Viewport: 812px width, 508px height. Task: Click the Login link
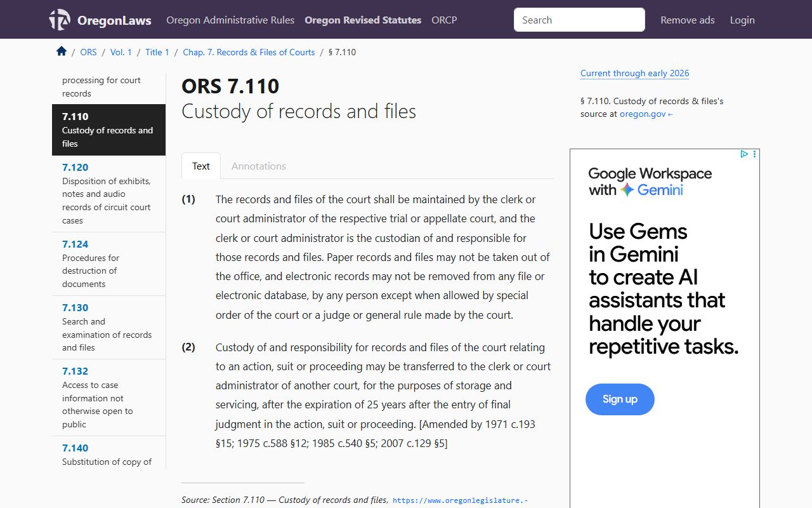[x=742, y=20]
